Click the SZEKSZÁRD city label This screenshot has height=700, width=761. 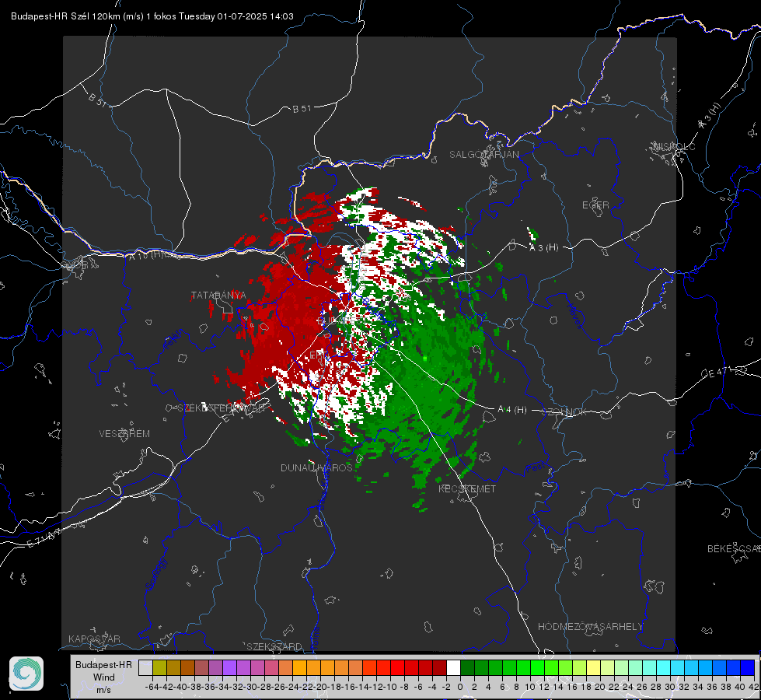click(x=274, y=646)
